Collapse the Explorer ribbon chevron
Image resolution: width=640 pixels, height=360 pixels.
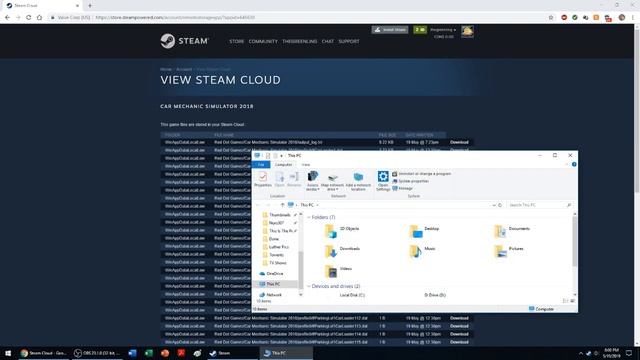(567, 164)
